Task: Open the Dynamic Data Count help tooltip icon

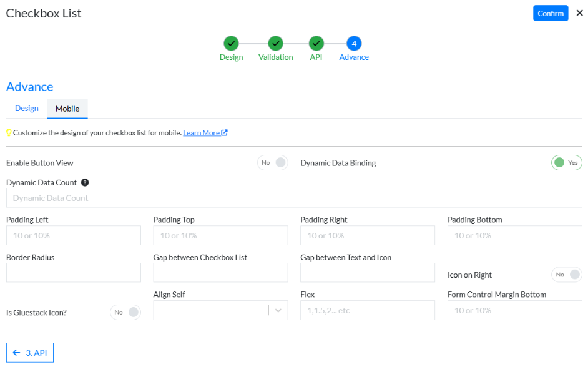Action: (x=86, y=182)
